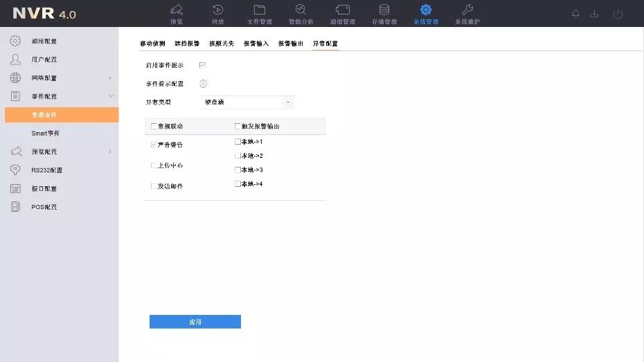Open the 文件管理 folder icon
The image size is (644, 362).
260,10
